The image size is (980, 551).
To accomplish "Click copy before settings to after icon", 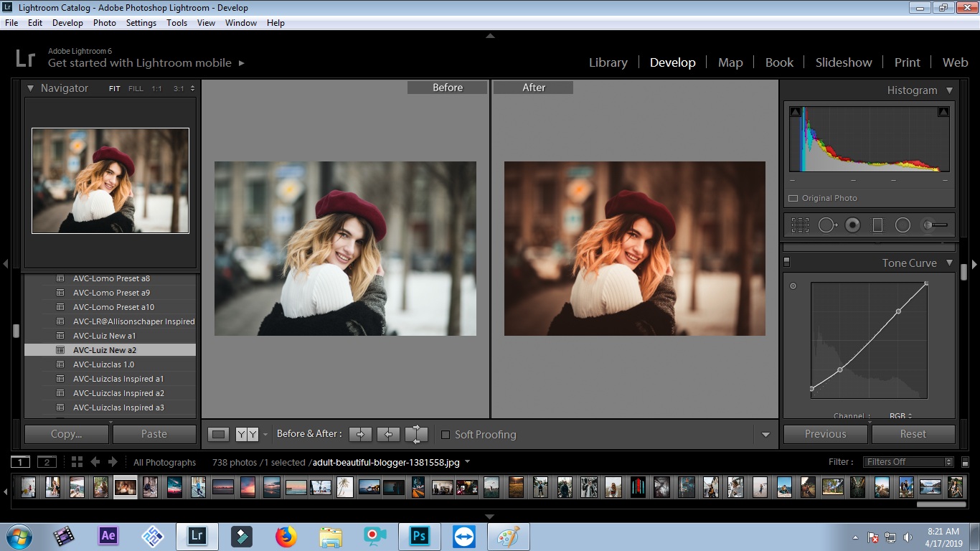I will coord(360,434).
